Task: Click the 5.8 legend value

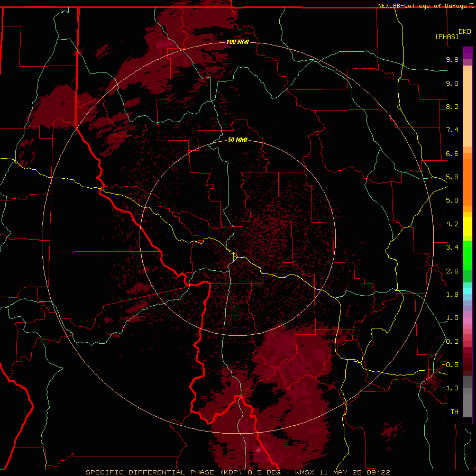Action: click(452, 177)
